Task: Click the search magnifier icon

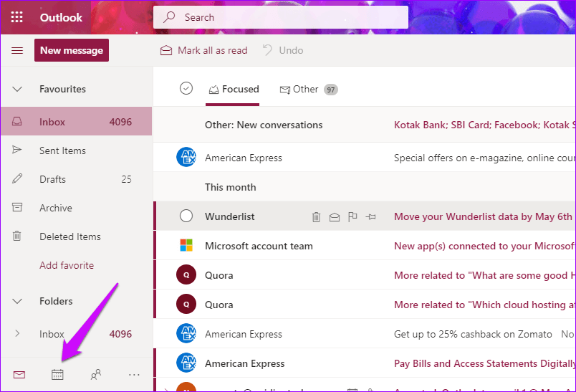Action: click(169, 17)
